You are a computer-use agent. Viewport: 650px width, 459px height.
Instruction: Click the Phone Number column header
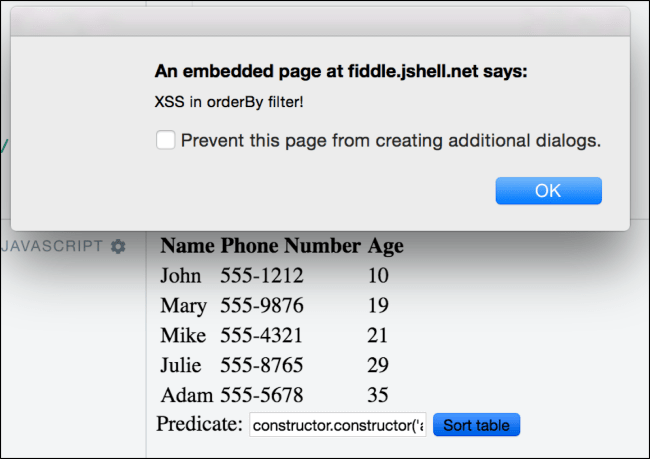point(290,245)
